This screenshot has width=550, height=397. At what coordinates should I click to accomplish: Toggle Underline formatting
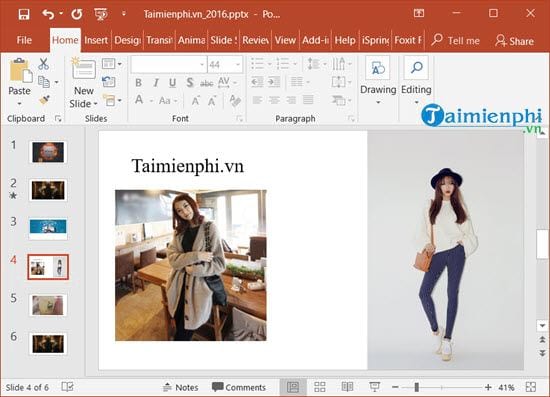coord(172,83)
